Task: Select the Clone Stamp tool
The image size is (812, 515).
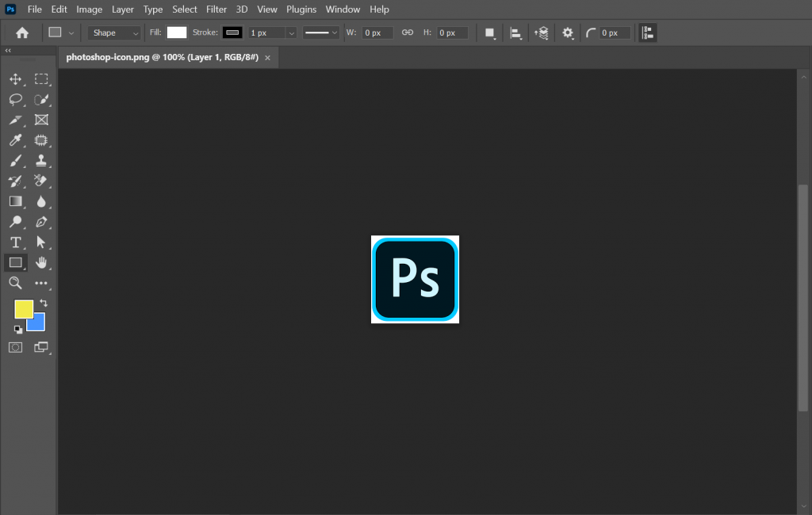Action: click(41, 160)
